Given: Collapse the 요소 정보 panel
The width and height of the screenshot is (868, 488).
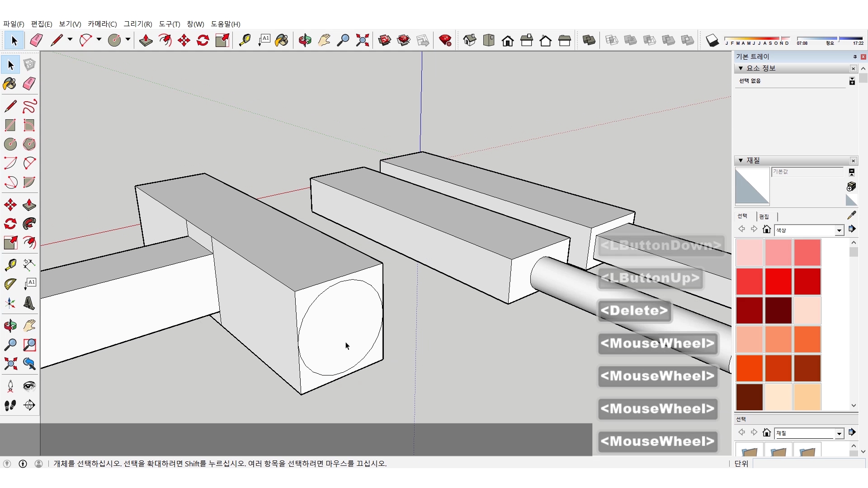Looking at the screenshot, I should click(741, 68).
